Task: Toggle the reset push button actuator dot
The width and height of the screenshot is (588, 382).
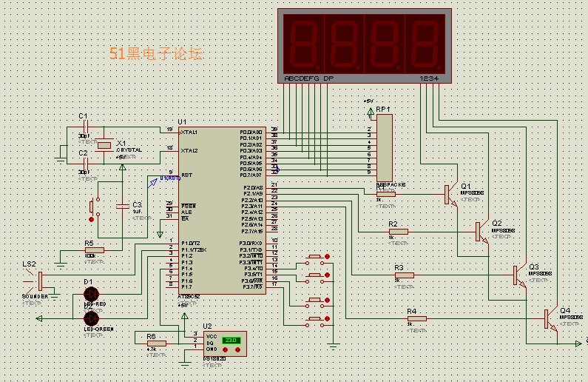Action: click(92, 220)
